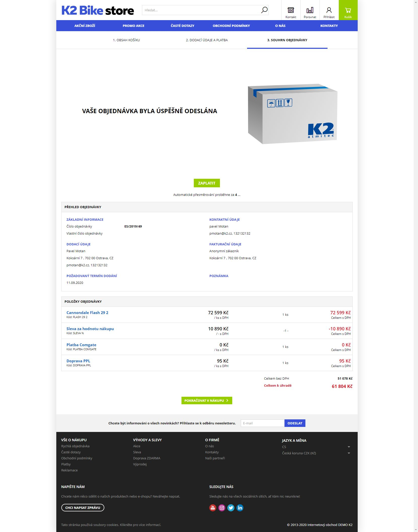
Task: Open Cannondale Flash 29 2 product link
Action: pyautogui.click(x=87, y=313)
